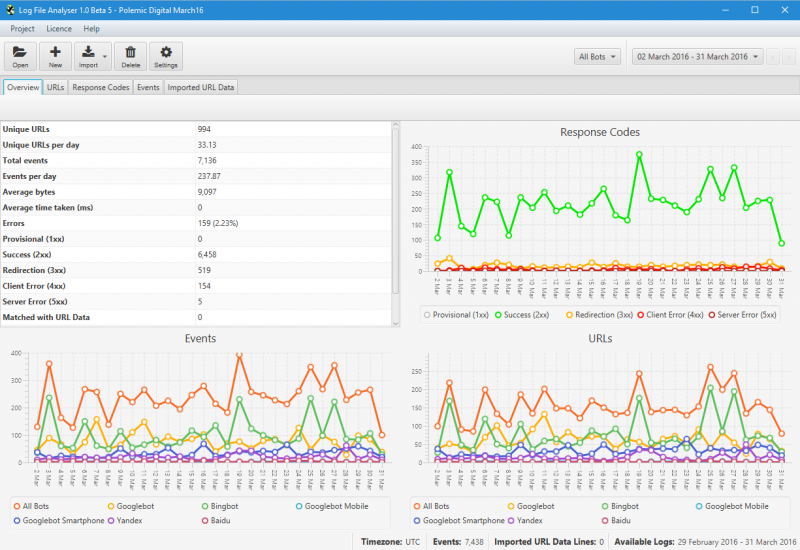Open the date range dropdown

pos(697,57)
